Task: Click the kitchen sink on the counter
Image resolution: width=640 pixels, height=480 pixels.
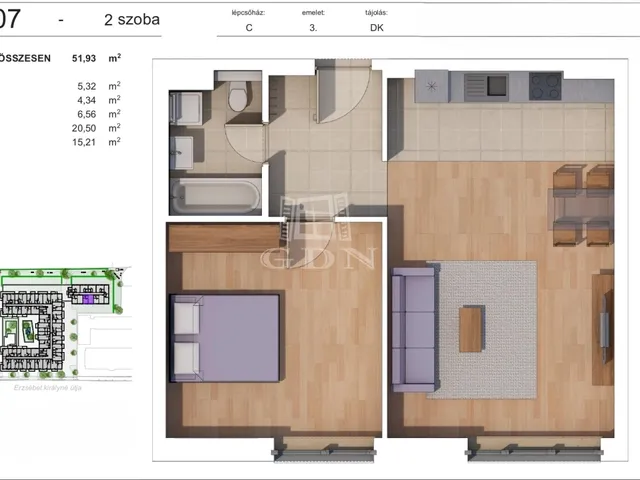Action: point(485,86)
